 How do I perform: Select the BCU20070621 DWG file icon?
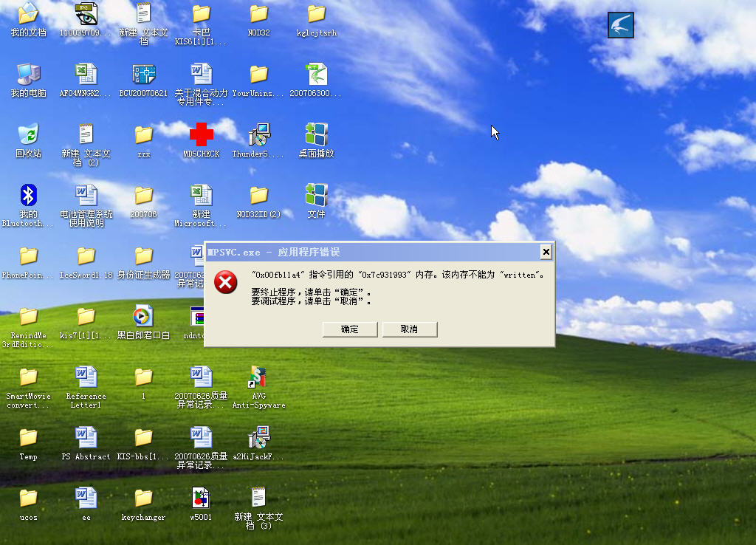pyautogui.click(x=143, y=80)
